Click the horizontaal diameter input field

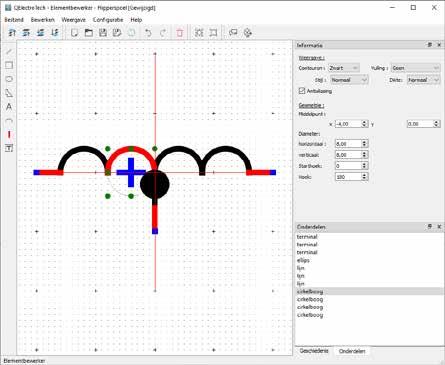348,144
